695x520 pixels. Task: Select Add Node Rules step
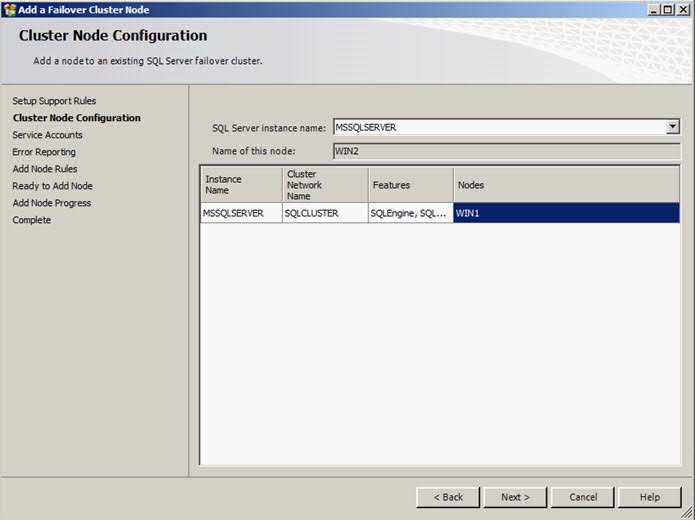(x=45, y=169)
